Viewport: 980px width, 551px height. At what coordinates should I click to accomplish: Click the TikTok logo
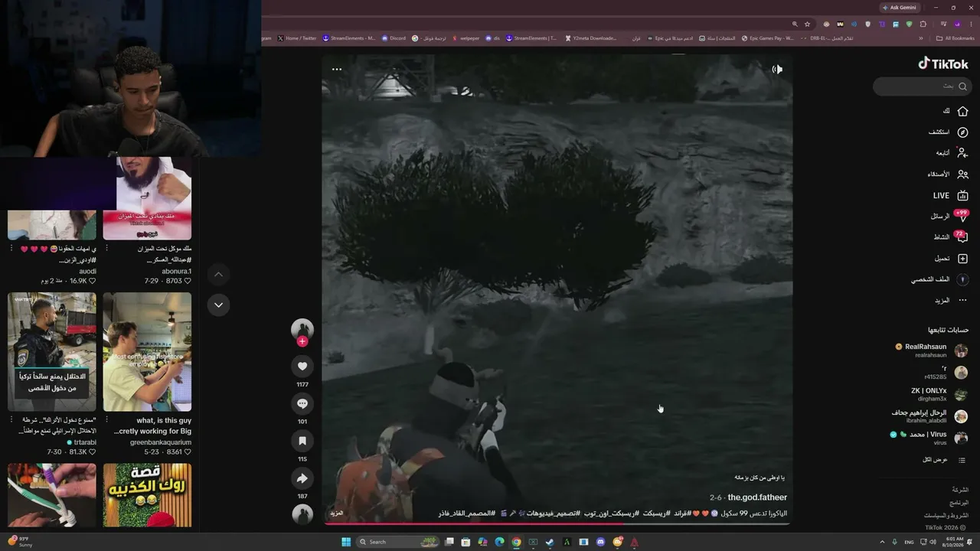click(943, 64)
